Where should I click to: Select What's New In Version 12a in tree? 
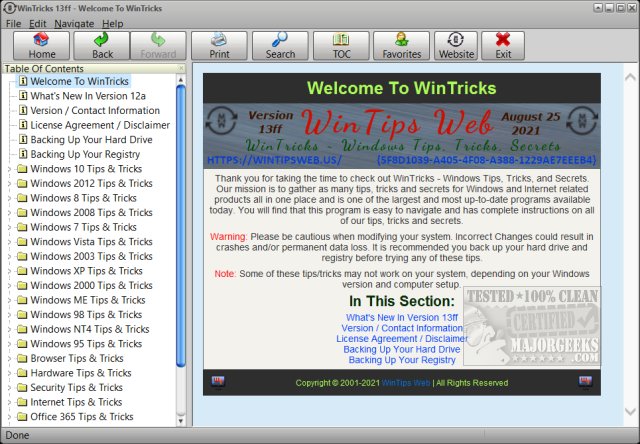tap(88, 96)
